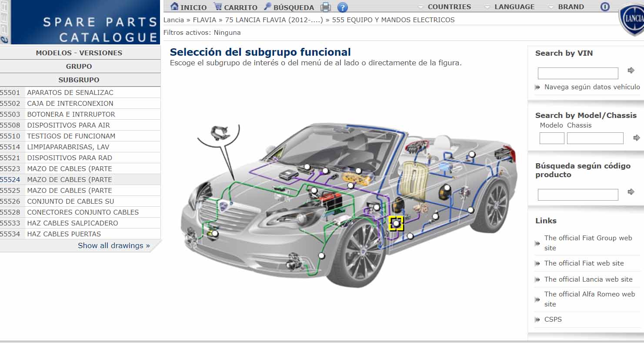Open The official Lancia web site
This screenshot has height=343, width=644.
588,279
